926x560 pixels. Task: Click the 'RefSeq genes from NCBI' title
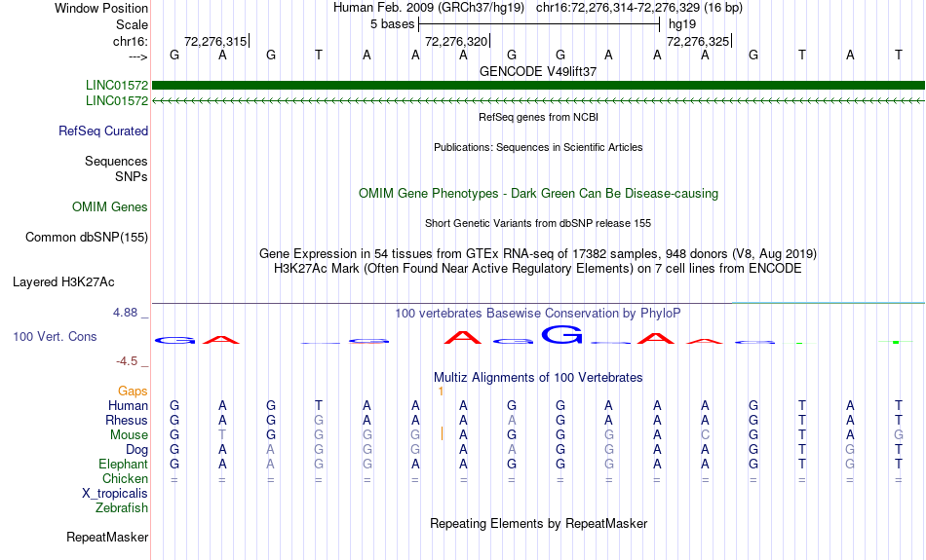tap(539, 118)
